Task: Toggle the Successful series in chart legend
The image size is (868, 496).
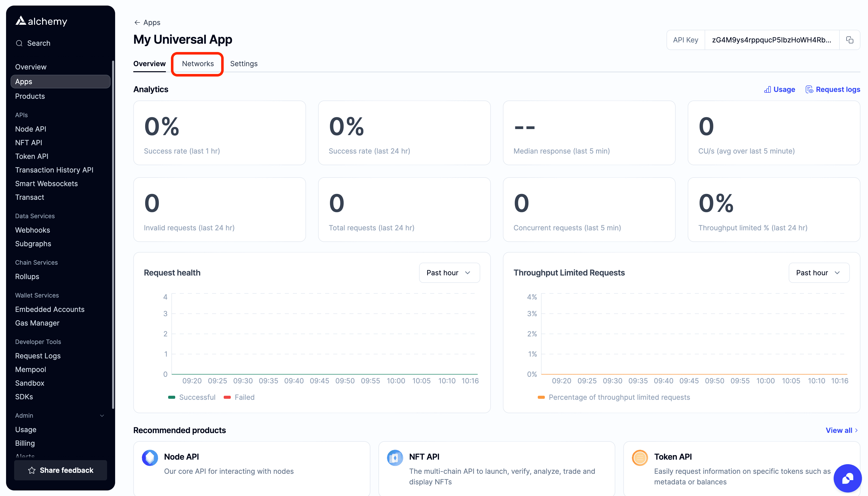Action: click(x=192, y=397)
